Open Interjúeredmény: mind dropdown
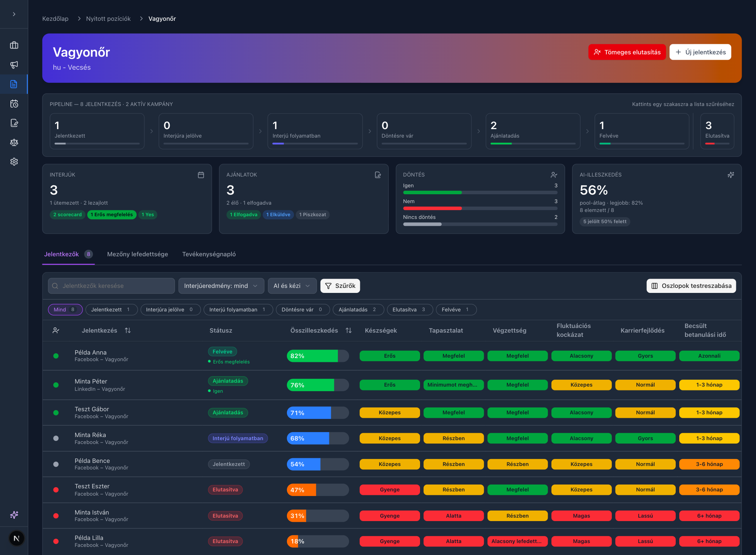756x555 pixels. (221, 286)
